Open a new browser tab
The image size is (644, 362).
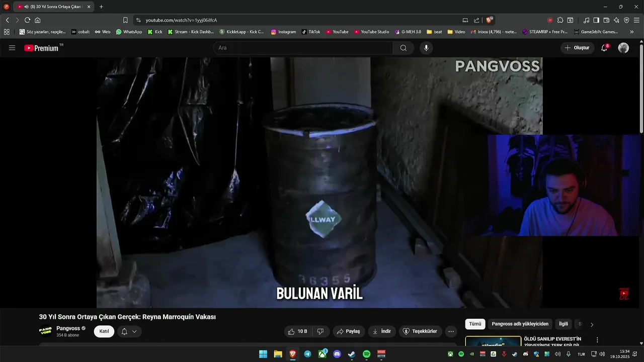(x=101, y=7)
